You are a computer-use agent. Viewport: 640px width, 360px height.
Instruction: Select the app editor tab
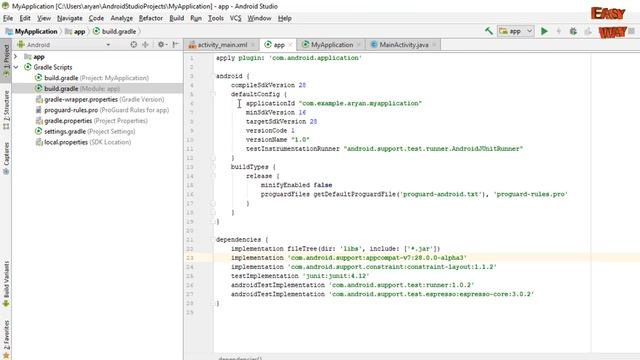[x=279, y=45]
